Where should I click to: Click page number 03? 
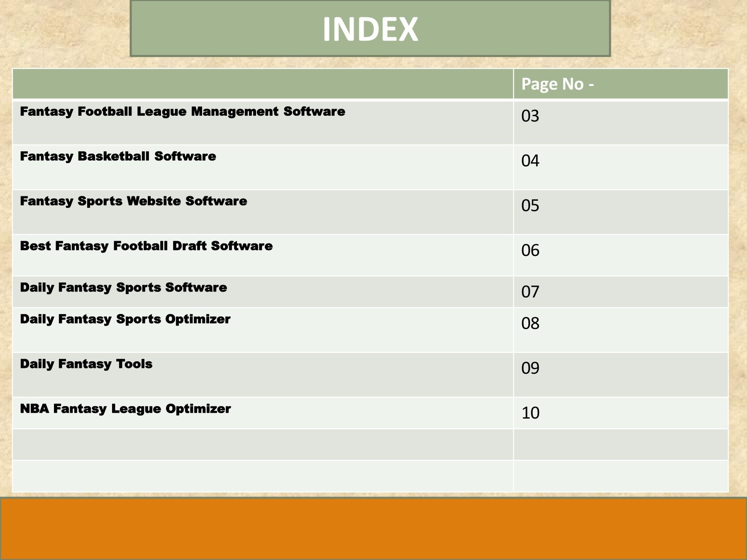[530, 116]
